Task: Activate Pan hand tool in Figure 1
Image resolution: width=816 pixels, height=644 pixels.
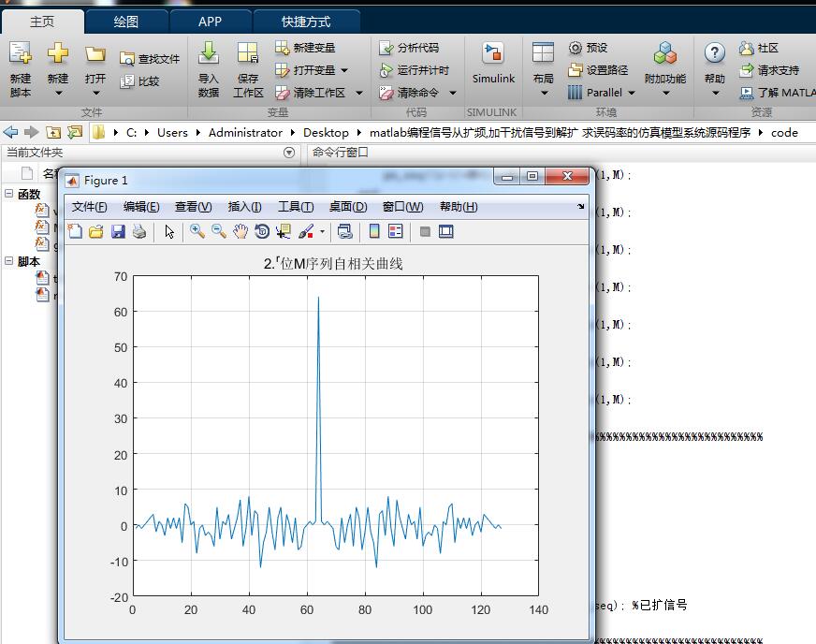Action: 240,231
